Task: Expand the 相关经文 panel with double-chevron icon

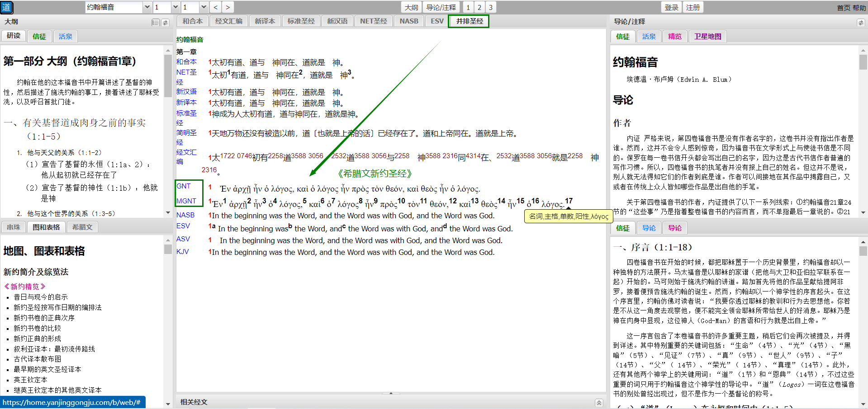Action: (599, 402)
